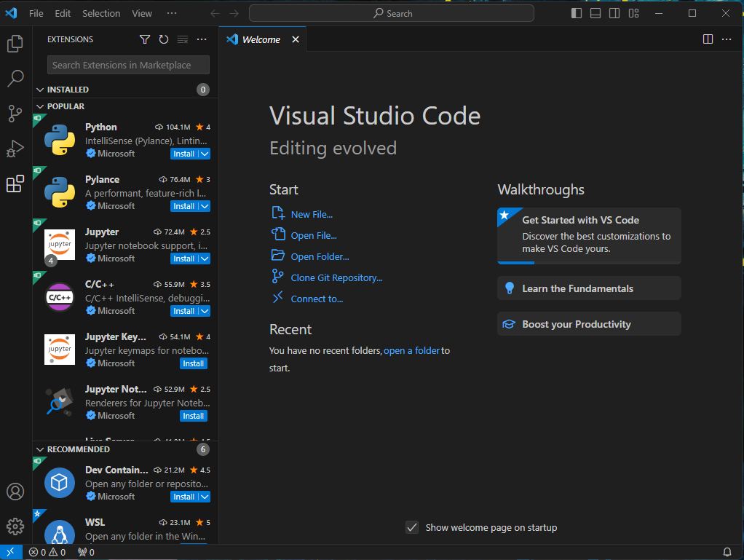Open notifications bell
Viewport: 744px width, 560px height.
pyautogui.click(x=727, y=552)
